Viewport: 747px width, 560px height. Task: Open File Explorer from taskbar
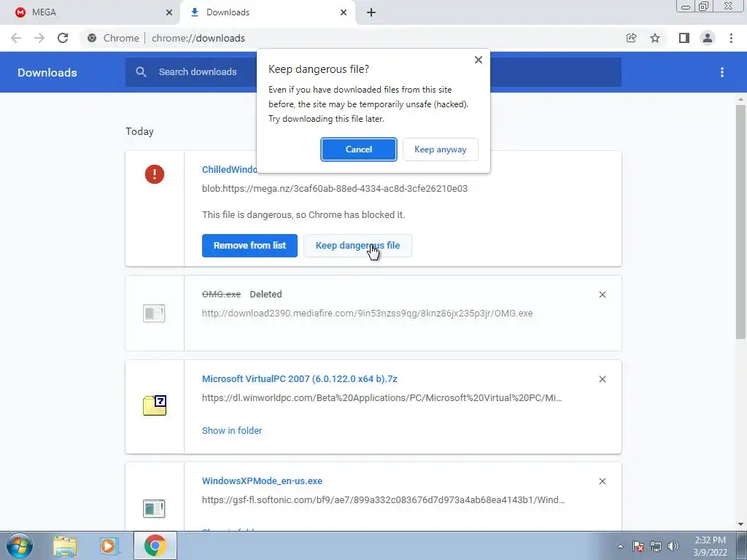pyautogui.click(x=65, y=546)
